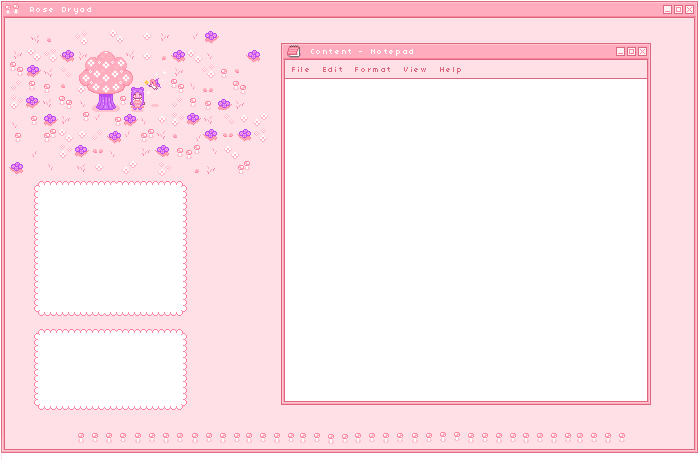700x460 pixels.
Task: Close the Rose Dryad window
Action: (689, 9)
